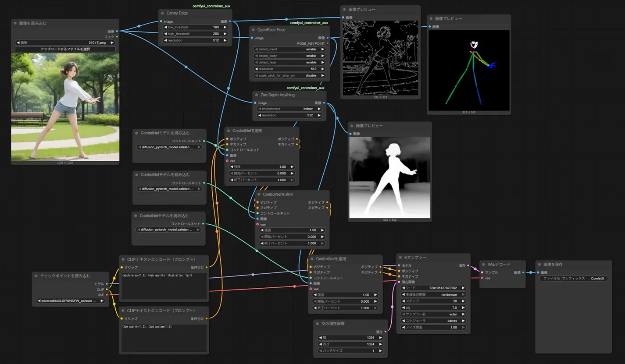Increase low_threshold with the right arrow
This screenshot has width=625, height=364.
tap(225, 27)
